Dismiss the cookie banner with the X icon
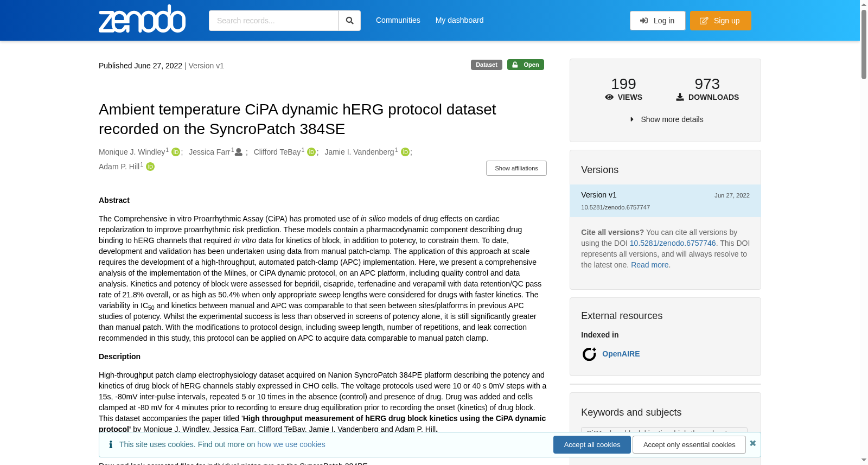 752,443
